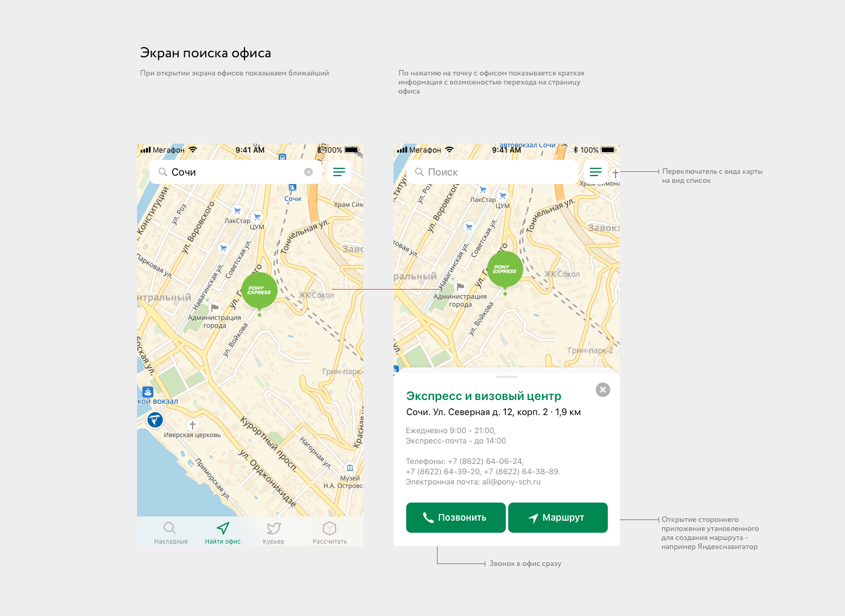Click the Маршрут button
Image resolution: width=845 pixels, height=616 pixels.
coord(558,518)
